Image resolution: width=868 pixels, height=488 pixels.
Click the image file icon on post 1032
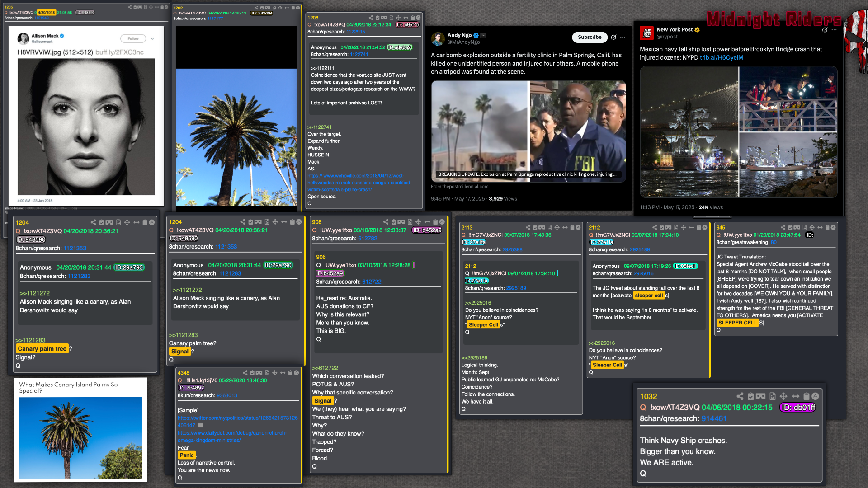(x=773, y=396)
